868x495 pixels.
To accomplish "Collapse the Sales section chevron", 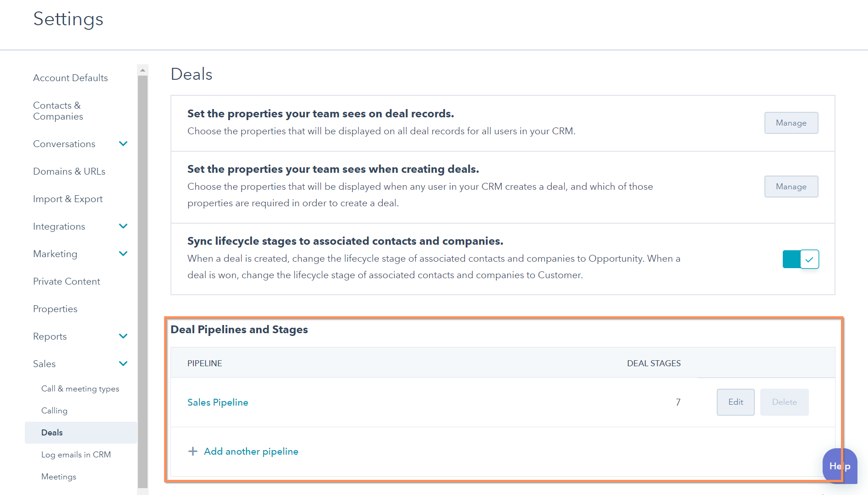I will point(123,364).
